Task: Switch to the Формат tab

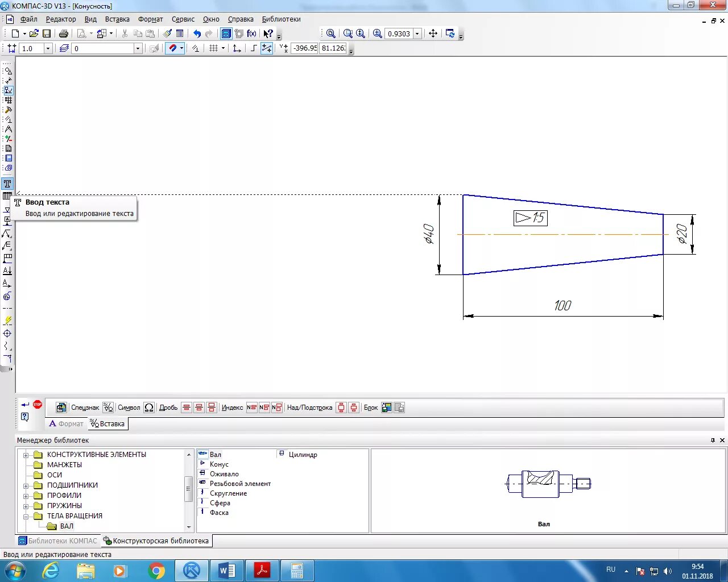Action: click(66, 423)
